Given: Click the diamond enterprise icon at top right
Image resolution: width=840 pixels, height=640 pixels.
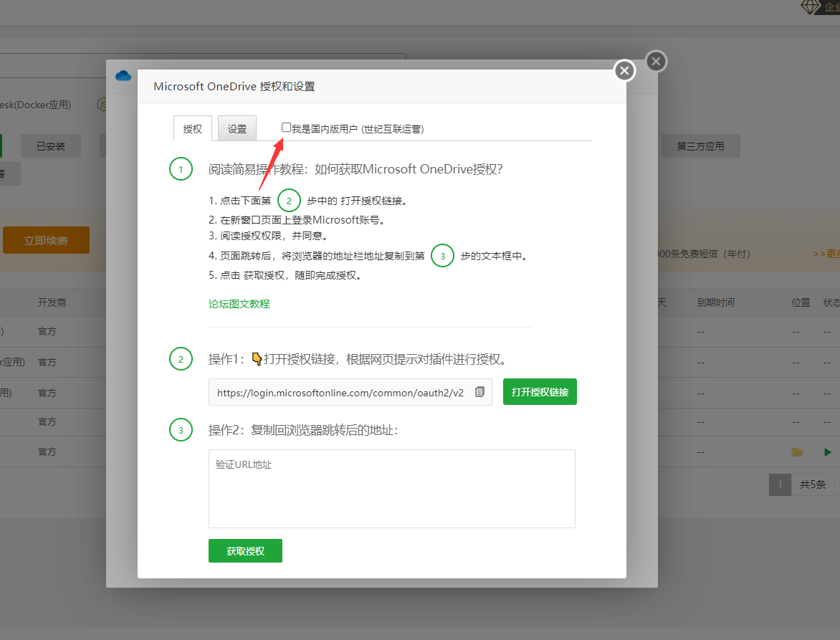Looking at the screenshot, I should coord(810,7).
